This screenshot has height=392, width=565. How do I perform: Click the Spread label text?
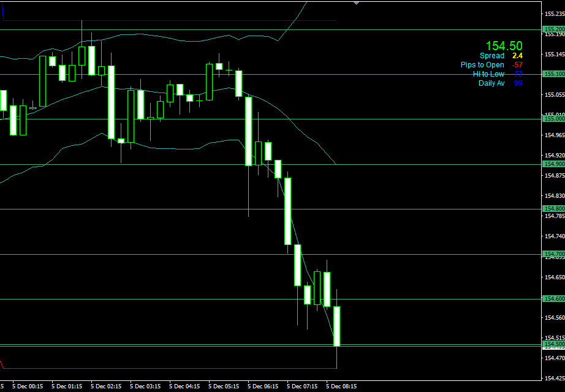point(492,56)
